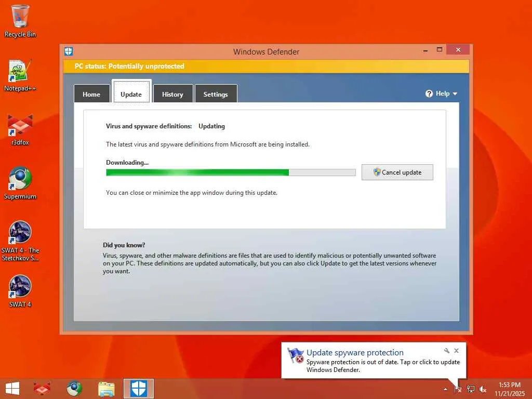Select the r3dfox desktop shortcut
The width and height of the screenshot is (532, 399).
tap(20, 129)
